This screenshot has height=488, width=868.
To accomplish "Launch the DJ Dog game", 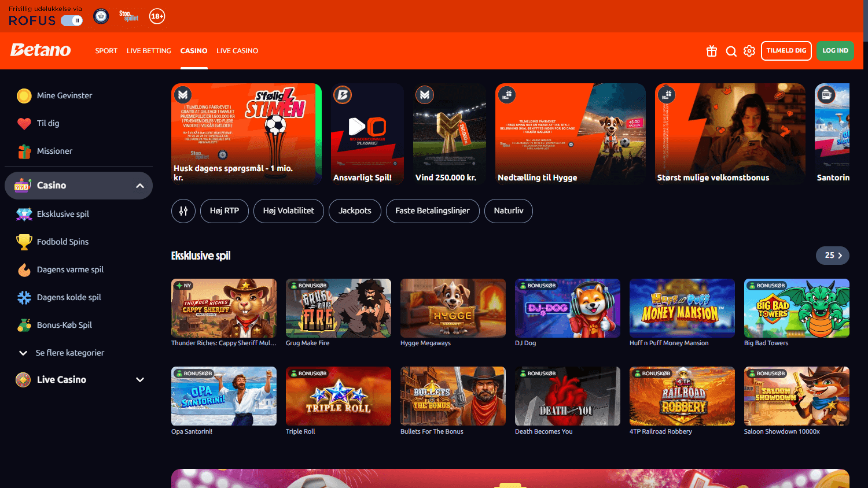I will click(568, 308).
